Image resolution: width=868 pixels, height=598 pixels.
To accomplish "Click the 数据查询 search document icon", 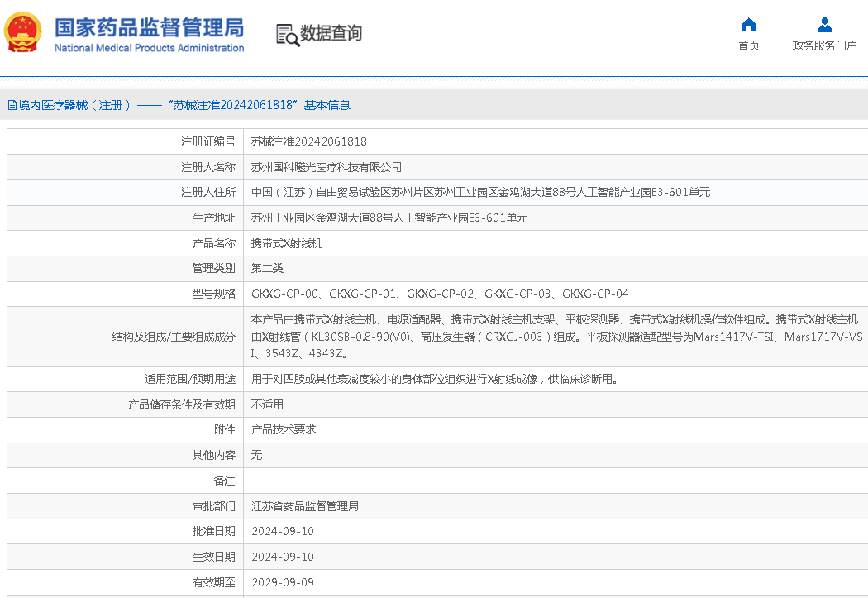I will click(x=288, y=35).
